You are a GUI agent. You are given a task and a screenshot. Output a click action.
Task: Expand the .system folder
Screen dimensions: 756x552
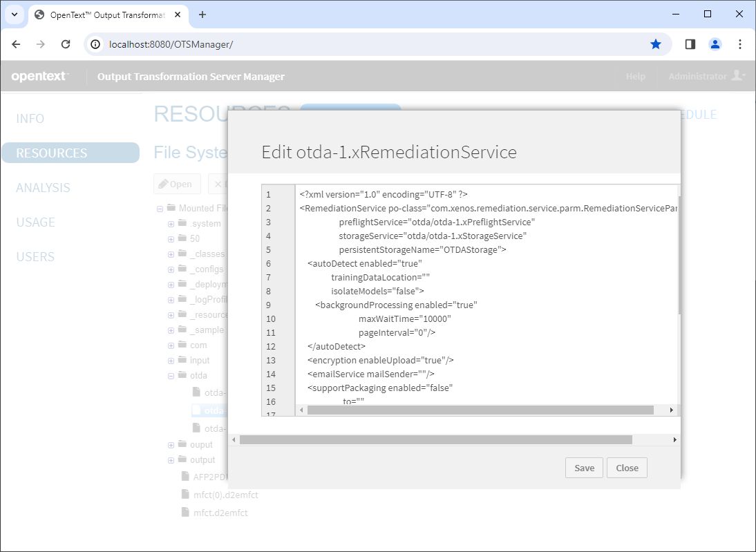(x=171, y=224)
